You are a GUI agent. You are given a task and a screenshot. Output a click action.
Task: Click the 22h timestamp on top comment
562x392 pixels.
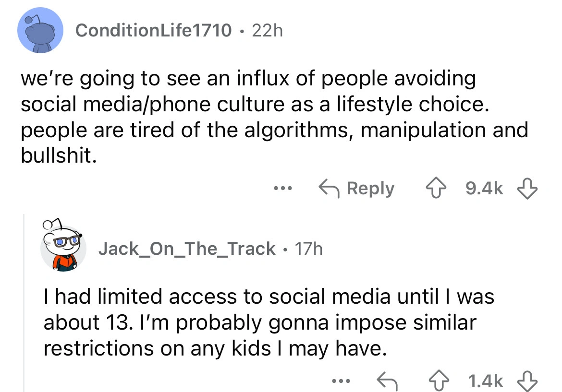268,30
